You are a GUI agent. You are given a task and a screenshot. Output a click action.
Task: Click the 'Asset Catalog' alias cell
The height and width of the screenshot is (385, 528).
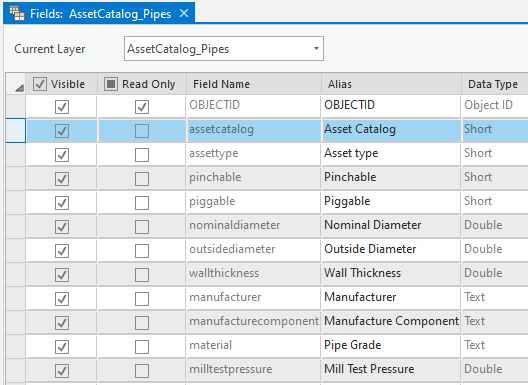point(391,130)
